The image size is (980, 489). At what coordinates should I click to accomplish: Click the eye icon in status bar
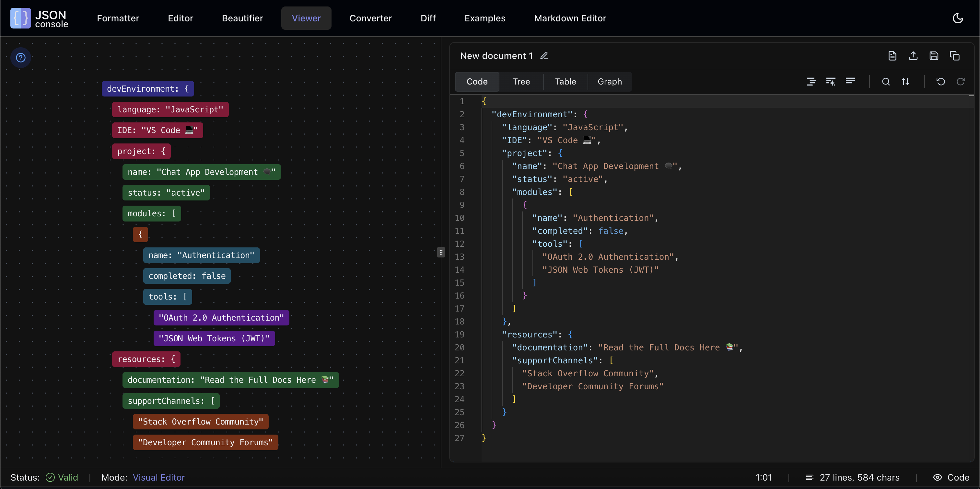[x=938, y=477]
